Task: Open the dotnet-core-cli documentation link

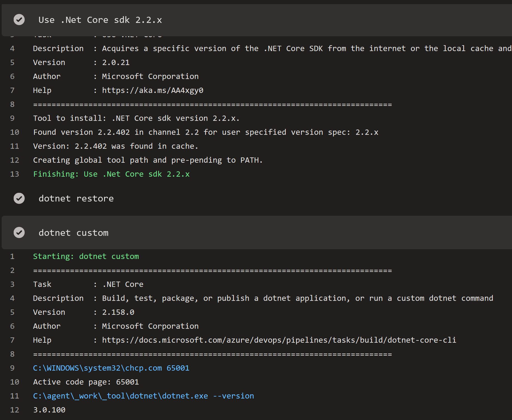Action: pos(279,340)
